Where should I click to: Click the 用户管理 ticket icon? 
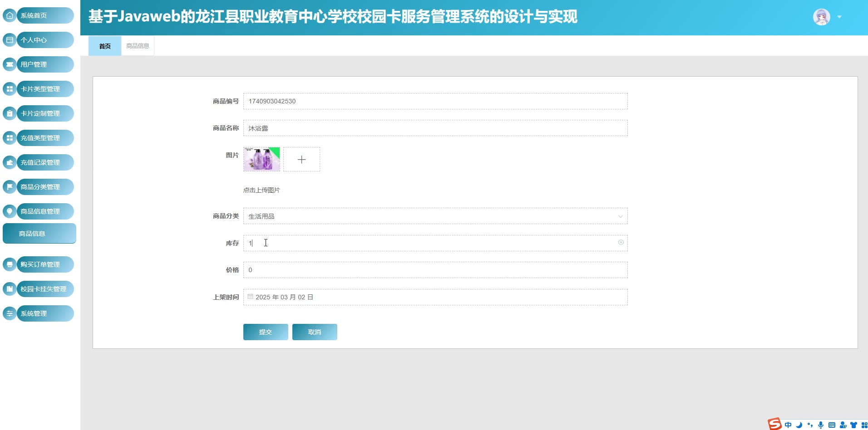10,64
